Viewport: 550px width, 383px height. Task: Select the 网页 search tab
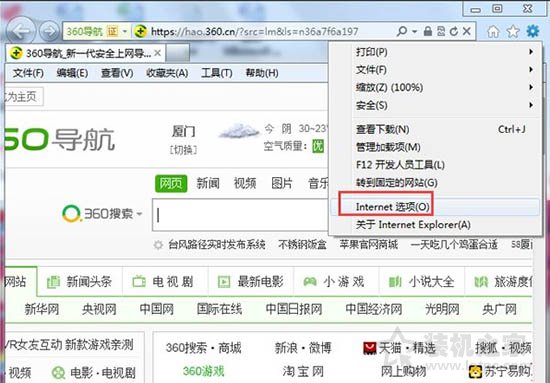tap(171, 183)
